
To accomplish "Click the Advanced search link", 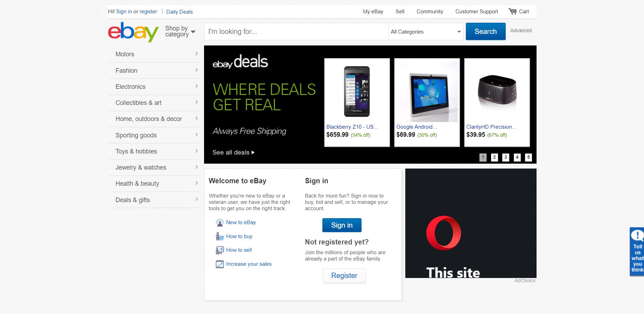I will 521,30.
